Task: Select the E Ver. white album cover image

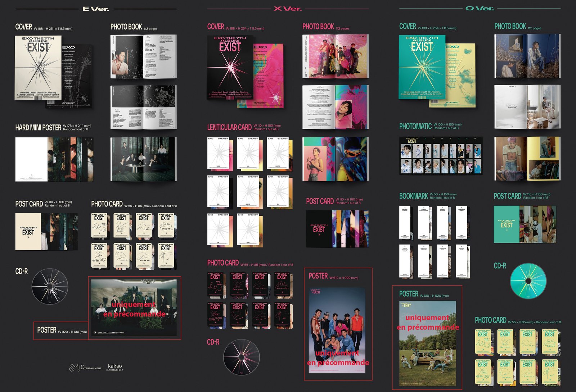Action: coord(38,68)
